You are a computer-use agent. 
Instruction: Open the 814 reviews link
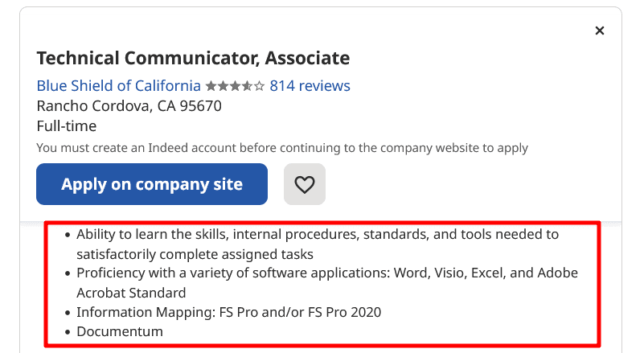[310, 85]
